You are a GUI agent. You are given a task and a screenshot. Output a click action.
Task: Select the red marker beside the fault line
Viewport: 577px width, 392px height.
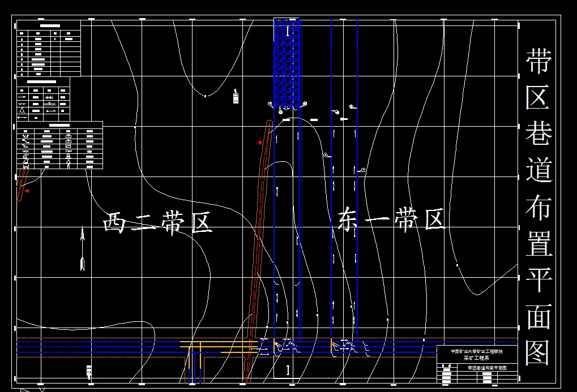pos(258,144)
